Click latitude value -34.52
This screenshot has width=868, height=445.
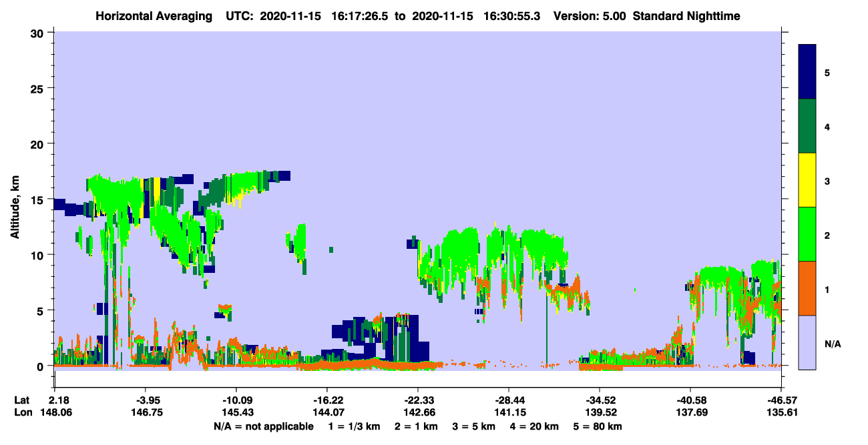coord(599,400)
